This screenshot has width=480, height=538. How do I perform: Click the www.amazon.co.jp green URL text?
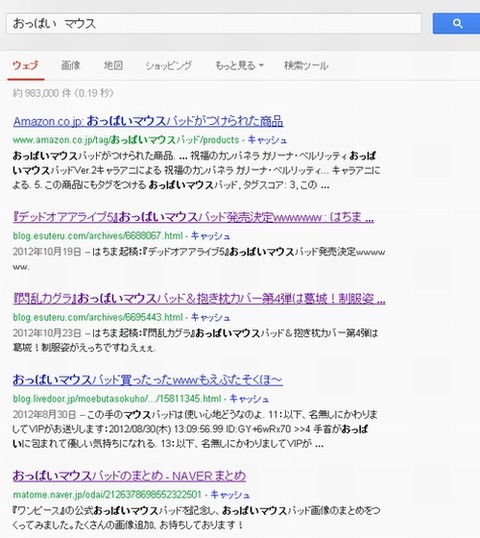pos(126,140)
